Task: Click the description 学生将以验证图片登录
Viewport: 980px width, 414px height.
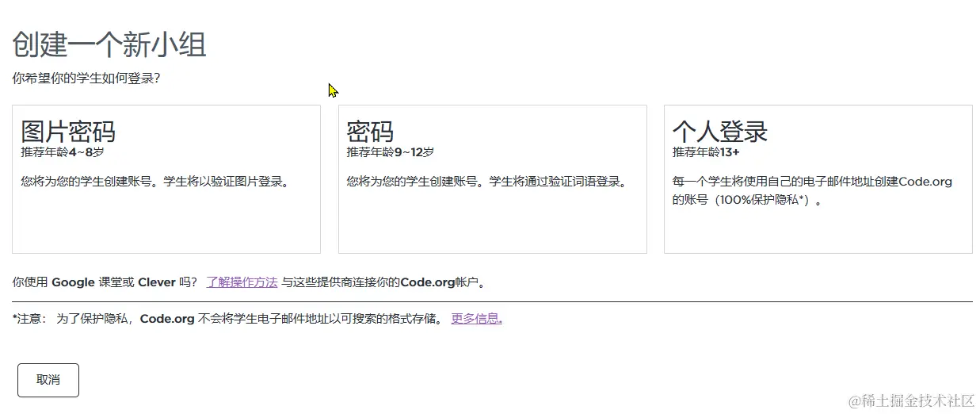Action: [227, 182]
